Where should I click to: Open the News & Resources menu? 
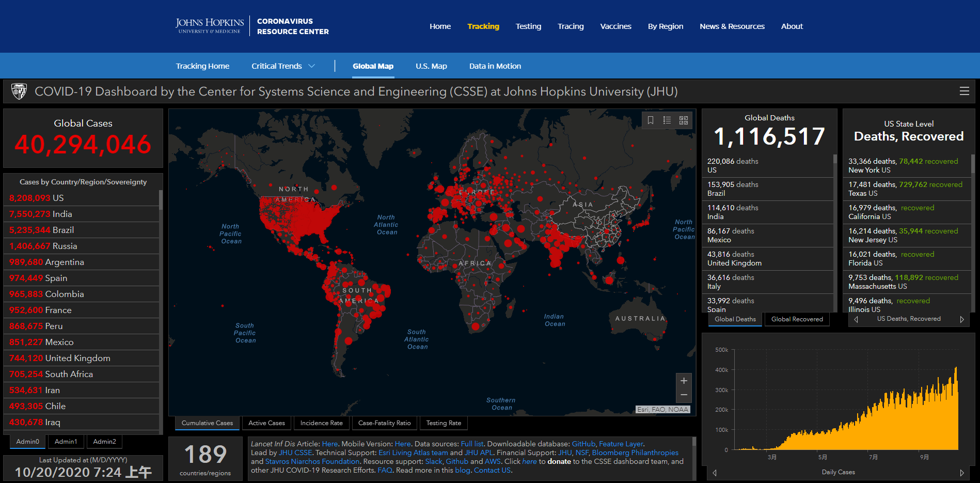coord(732,26)
